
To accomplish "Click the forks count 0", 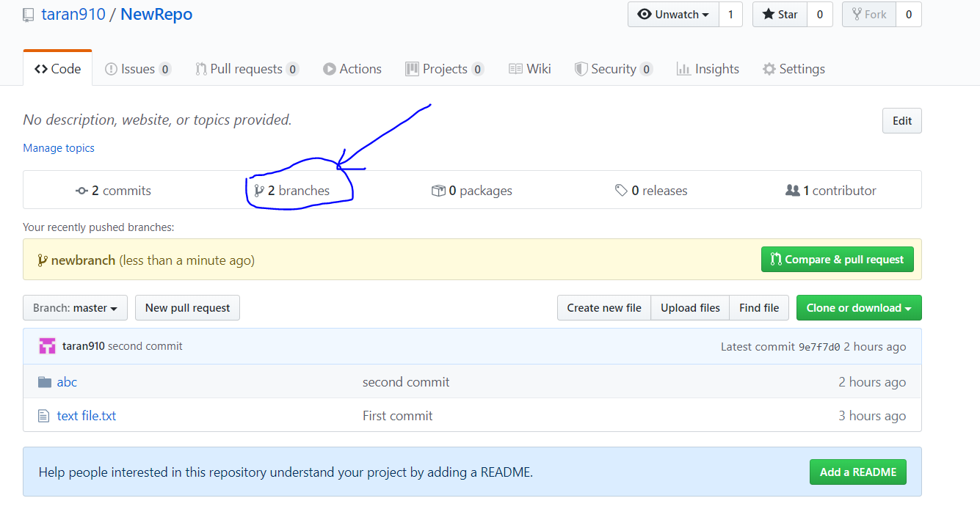I will click(909, 15).
